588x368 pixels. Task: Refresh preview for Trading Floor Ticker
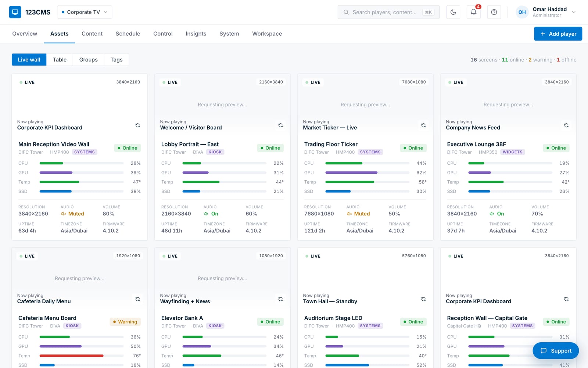(423, 125)
